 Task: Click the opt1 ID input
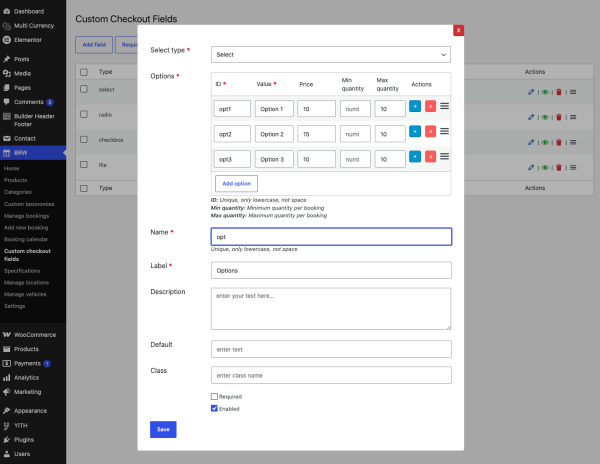(x=232, y=109)
